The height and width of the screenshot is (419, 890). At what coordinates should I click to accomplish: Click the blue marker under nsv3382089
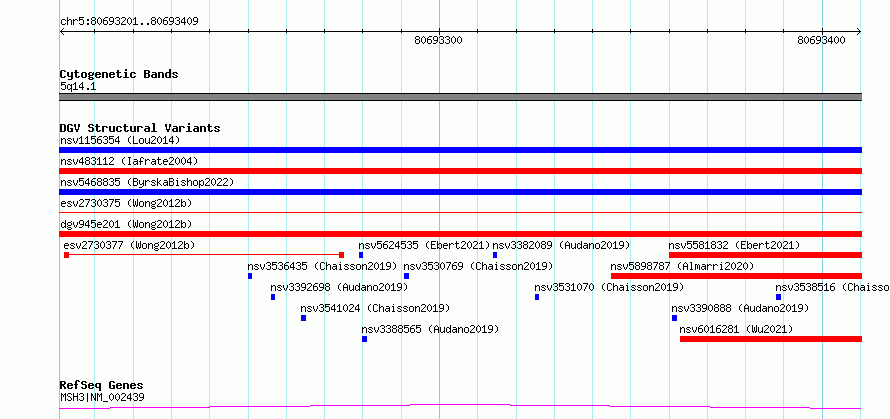[x=495, y=255]
